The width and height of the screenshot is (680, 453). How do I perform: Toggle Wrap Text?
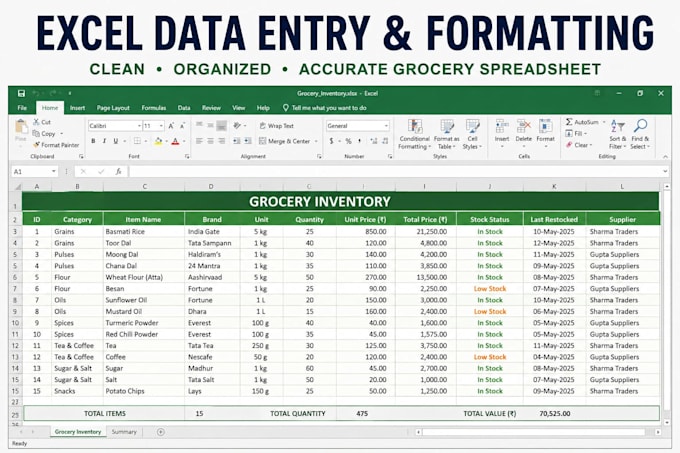click(x=277, y=126)
